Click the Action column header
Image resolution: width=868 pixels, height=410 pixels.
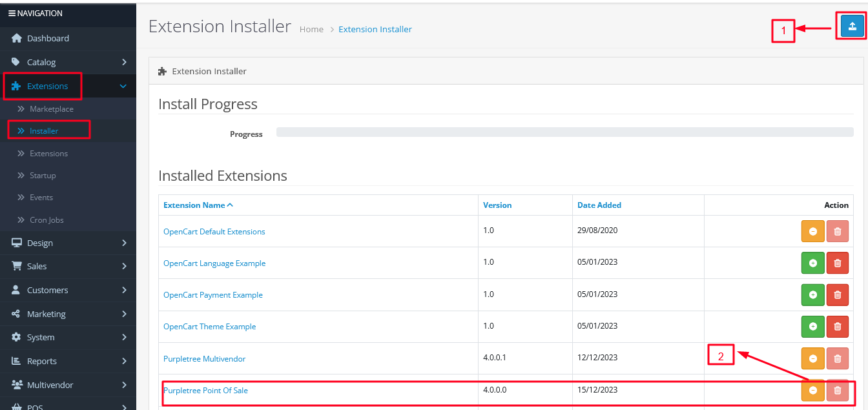[836, 205]
